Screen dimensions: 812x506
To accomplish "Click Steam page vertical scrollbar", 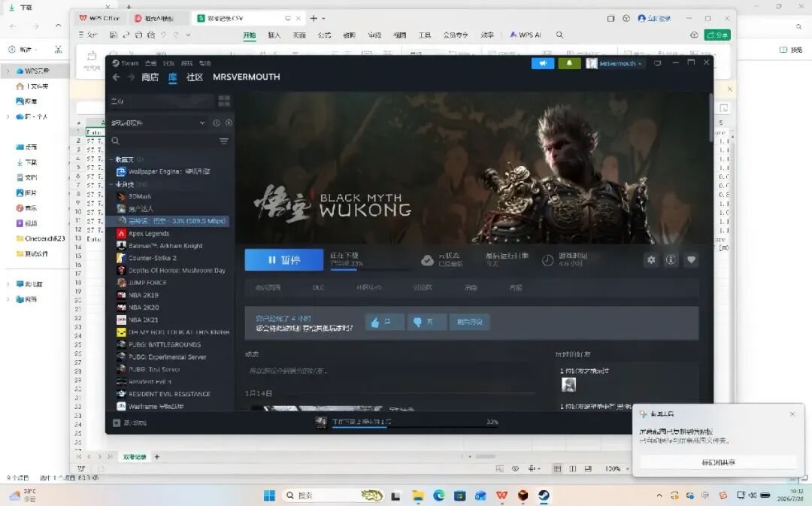I will (x=710, y=117).
